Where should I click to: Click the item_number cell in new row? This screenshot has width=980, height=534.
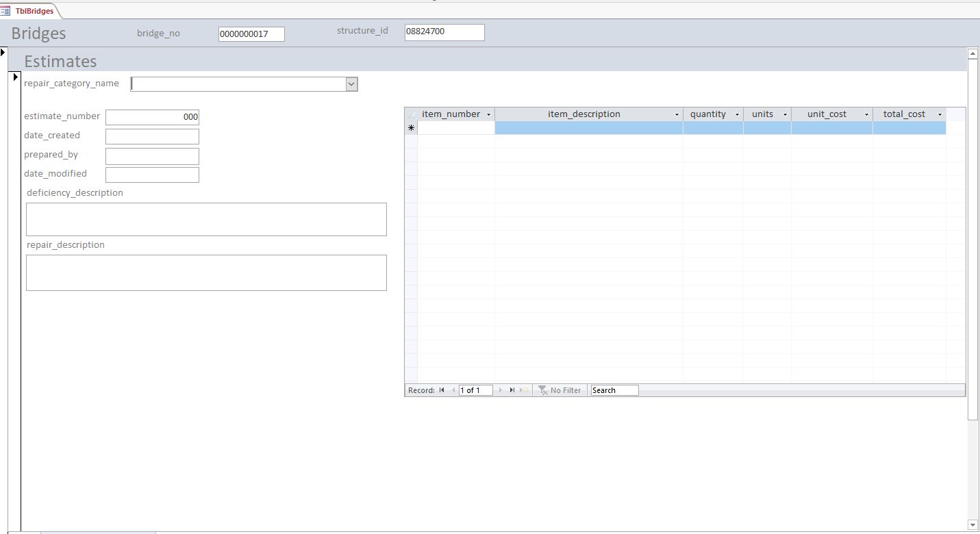[x=456, y=128]
